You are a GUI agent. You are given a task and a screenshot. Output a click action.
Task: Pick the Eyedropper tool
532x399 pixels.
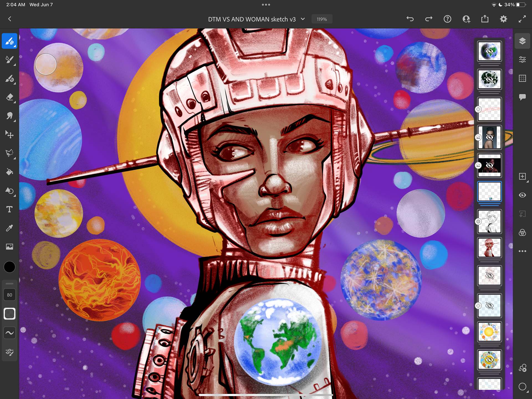point(9,228)
